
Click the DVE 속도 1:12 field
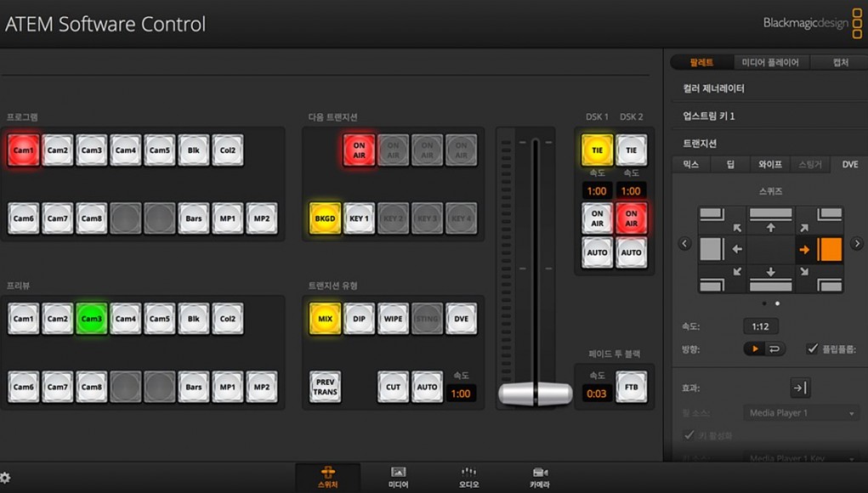[760, 326]
